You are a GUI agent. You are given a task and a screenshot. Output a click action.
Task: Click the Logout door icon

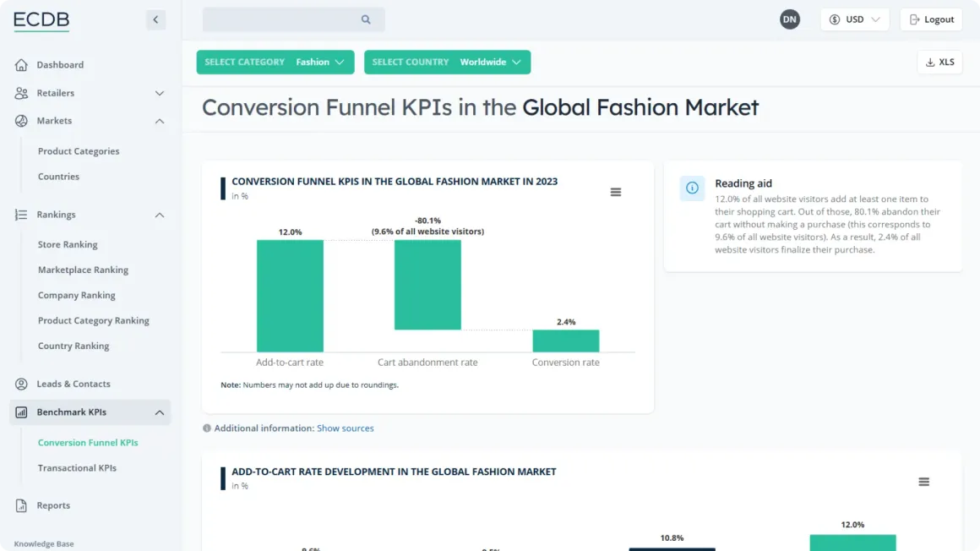[x=914, y=19]
